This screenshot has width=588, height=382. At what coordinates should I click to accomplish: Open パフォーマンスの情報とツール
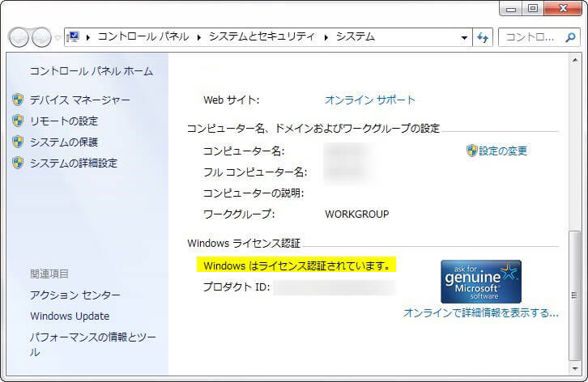92,344
